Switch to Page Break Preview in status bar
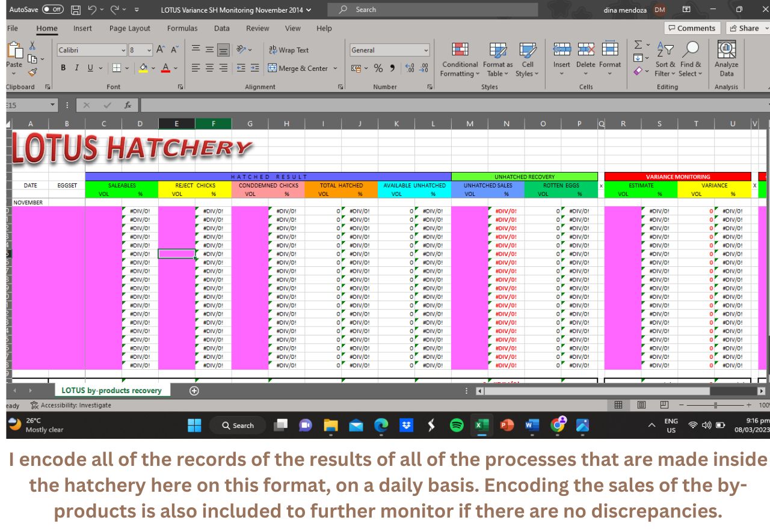This screenshot has height=532, width=770. pyautogui.click(x=664, y=405)
